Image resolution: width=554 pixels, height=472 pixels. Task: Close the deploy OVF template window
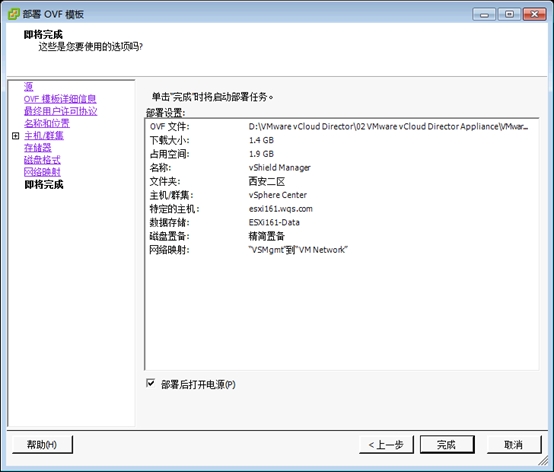(x=535, y=14)
